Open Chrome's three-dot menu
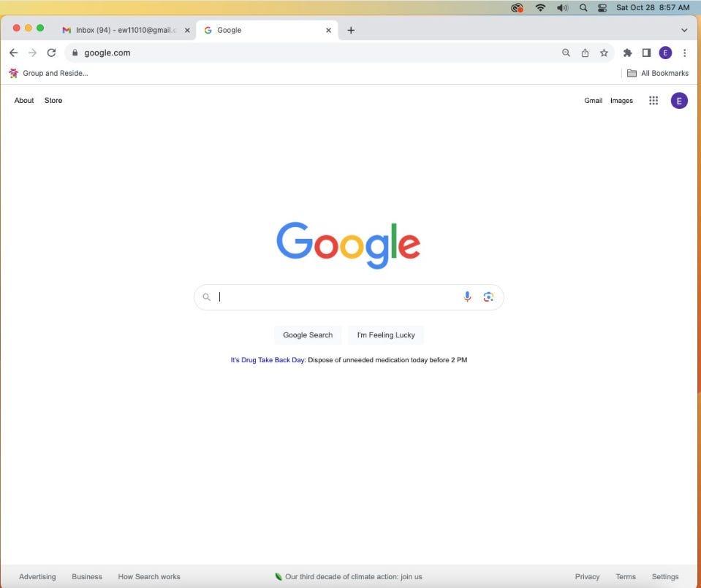Screen dimensions: 701x588 coord(684,53)
